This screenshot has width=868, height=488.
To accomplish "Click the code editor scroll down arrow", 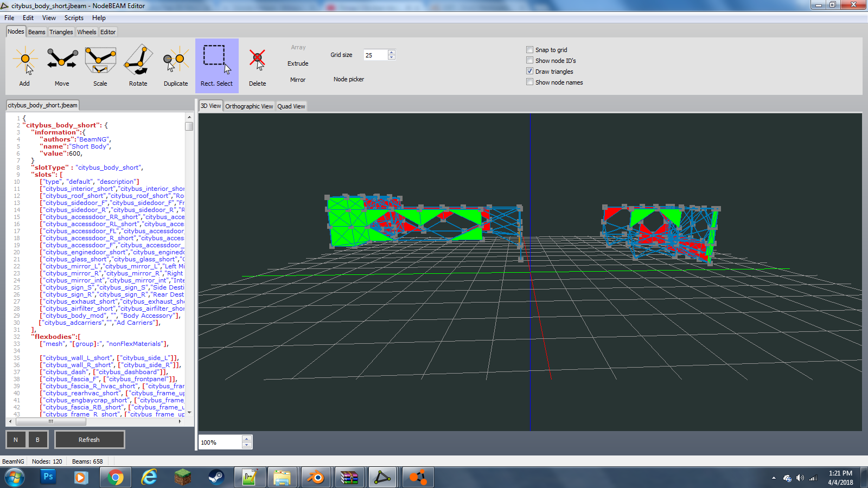I will (x=189, y=413).
